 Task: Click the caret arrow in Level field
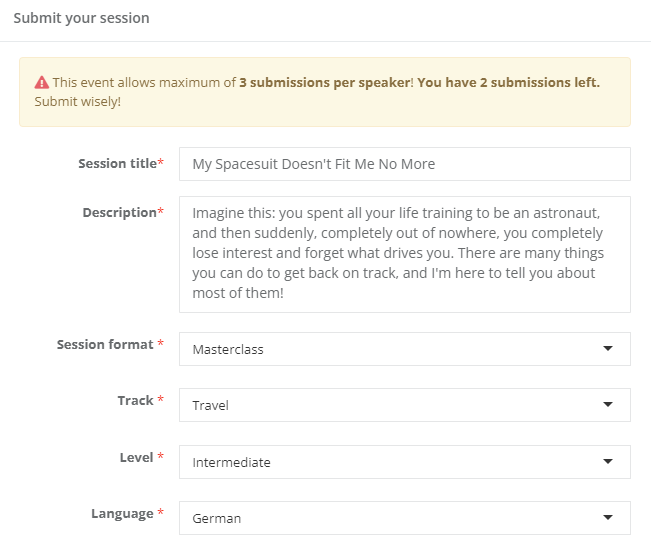[x=607, y=462]
